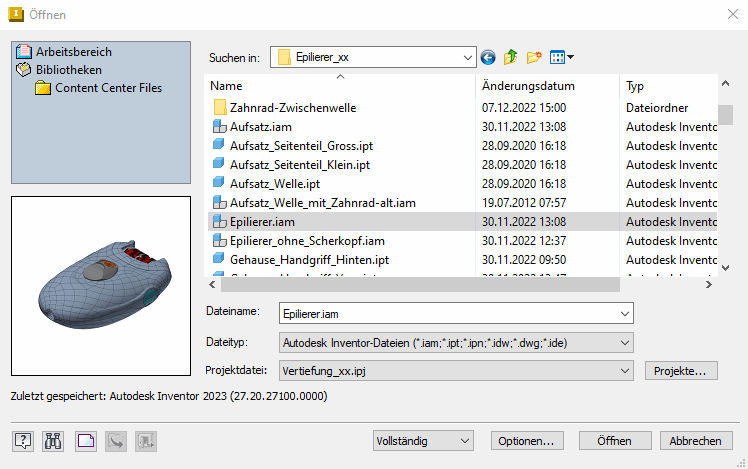Expand the 'Suchen in' folder dropdown
This screenshot has width=748, height=469.
(x=467, y=58)
